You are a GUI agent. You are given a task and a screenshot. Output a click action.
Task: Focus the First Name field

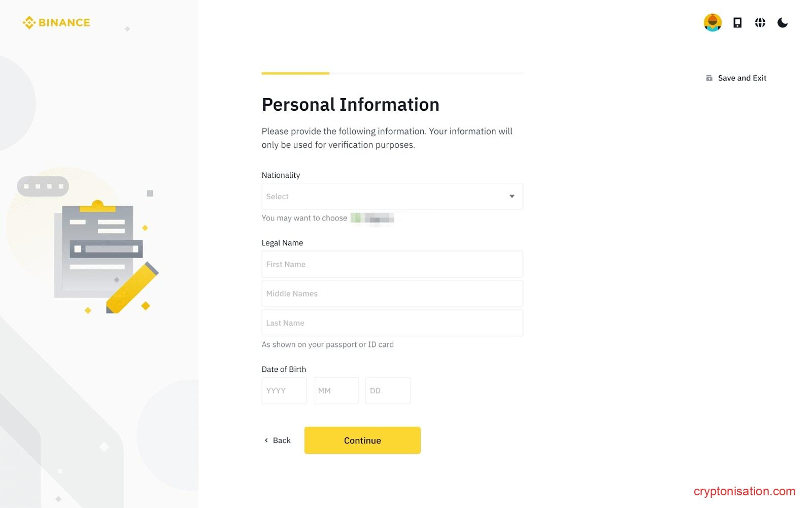coord(392,264)
